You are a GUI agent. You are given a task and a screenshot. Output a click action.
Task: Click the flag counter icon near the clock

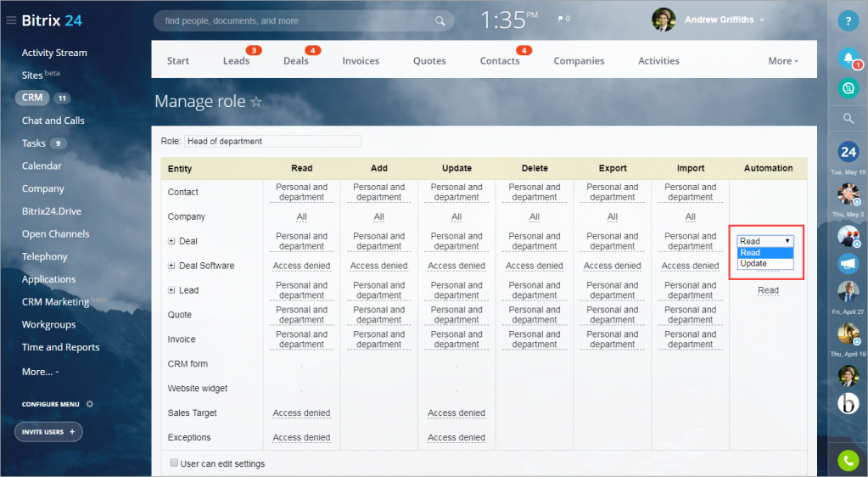point(564,19)
